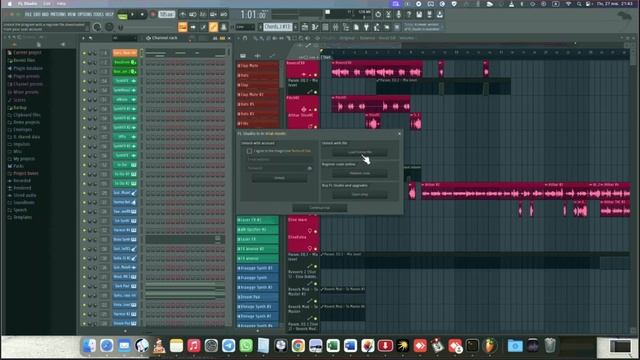Open the OPTIONS menu
The width and height of the screenshot is (640, 360).
pos(85,14)
